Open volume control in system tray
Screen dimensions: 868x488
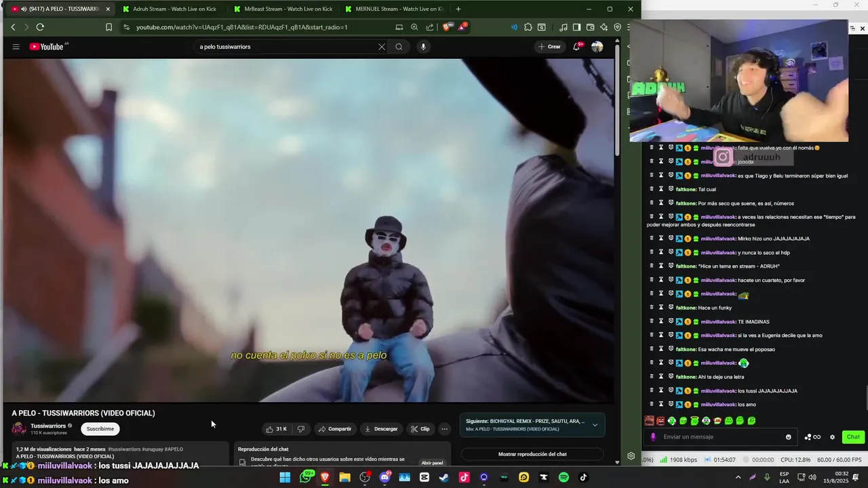tap(812, 477)
